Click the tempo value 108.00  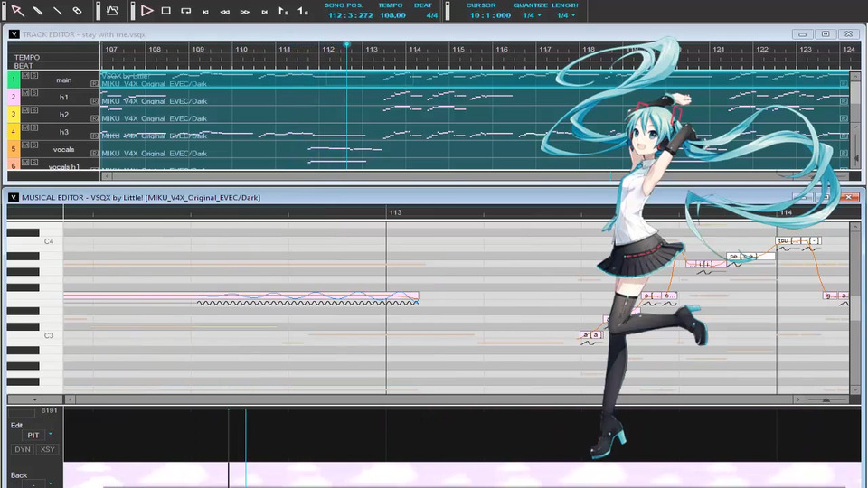(x=392, y=15)
